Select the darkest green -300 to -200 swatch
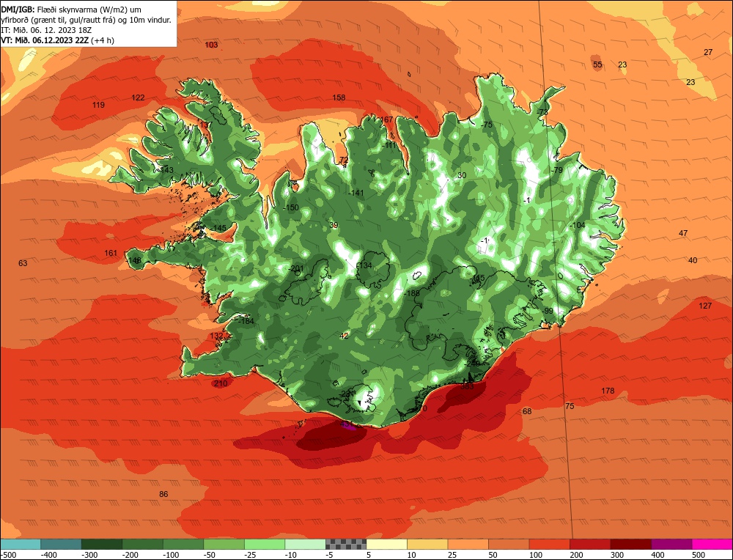Image resolution: width=733 pixels, height=560 pixels. 102,544
